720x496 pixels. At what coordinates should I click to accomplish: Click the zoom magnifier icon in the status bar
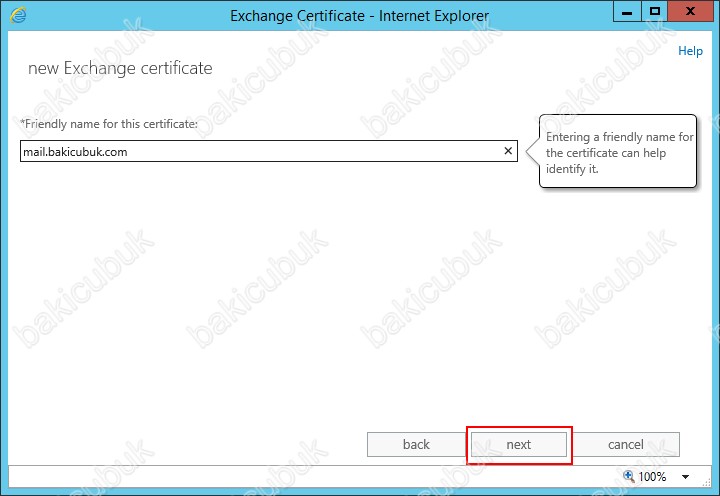(x=628, y=476)
